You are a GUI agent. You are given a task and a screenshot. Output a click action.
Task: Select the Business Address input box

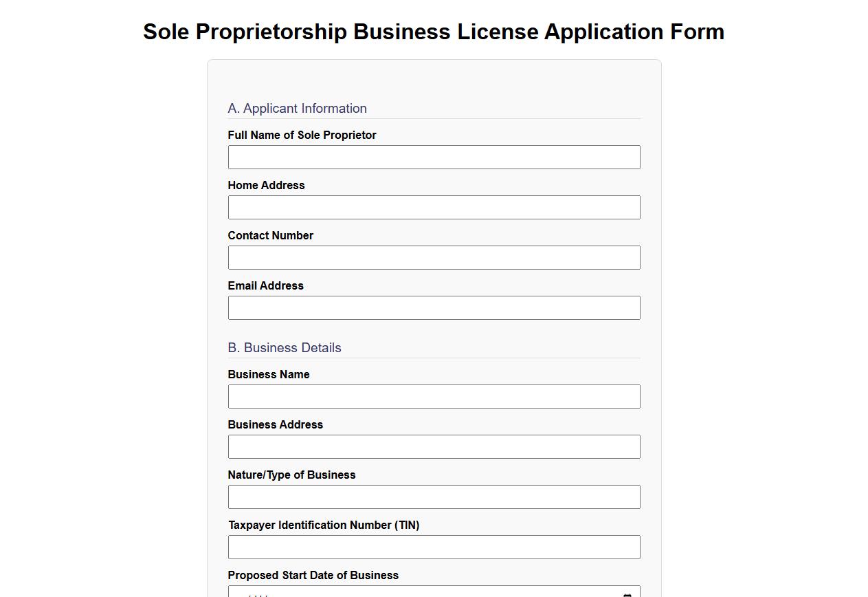[434, 446]
